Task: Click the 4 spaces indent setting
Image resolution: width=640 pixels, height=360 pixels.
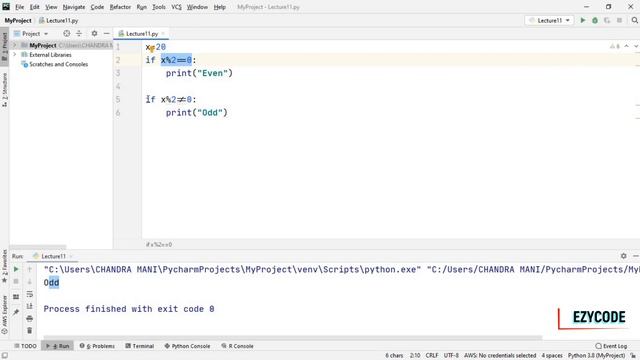Action: 552,356
